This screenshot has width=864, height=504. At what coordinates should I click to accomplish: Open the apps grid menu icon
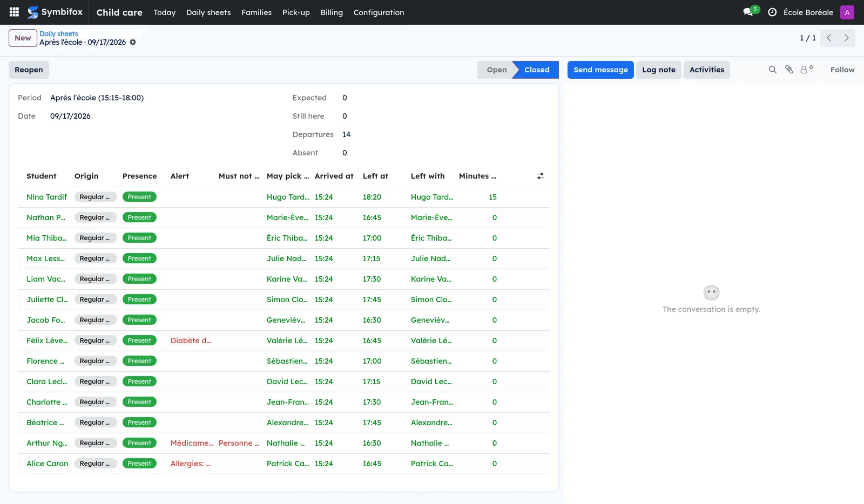[x=15, y=12]
